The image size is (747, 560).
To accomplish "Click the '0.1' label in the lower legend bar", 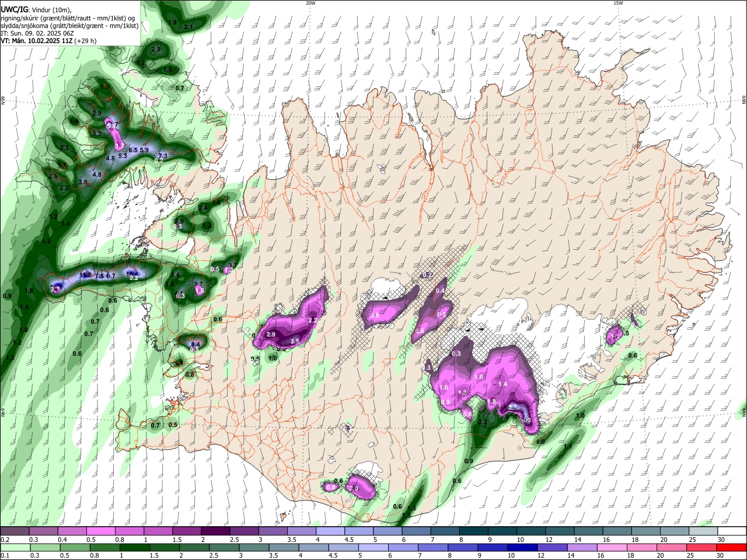I will click(5, 556).
